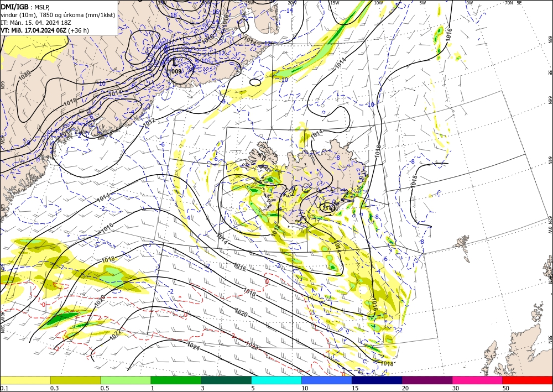Click the 'VT: Mið. 17.04.2024 06Z' valid time text
This screenshot has width=553, height=392.
click(34, 30)
